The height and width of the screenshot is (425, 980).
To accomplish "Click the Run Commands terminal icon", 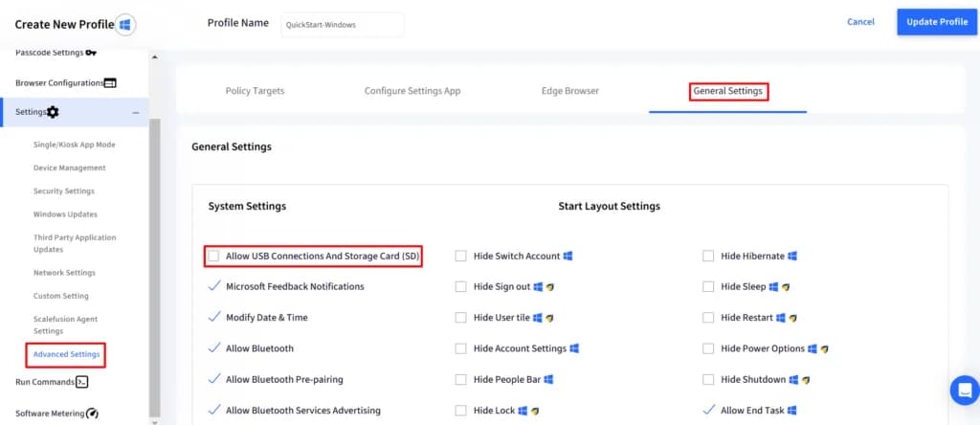I will 82,382.
